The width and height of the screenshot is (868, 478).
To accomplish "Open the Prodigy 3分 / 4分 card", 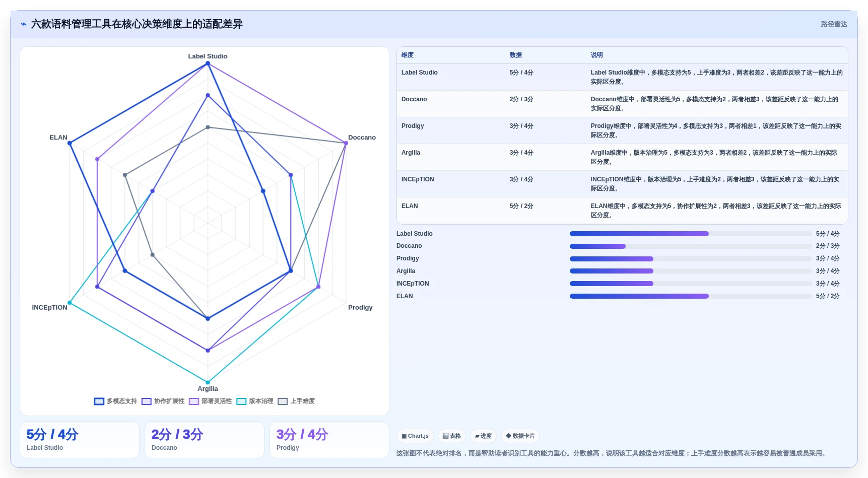I will [x=329, y=440].
